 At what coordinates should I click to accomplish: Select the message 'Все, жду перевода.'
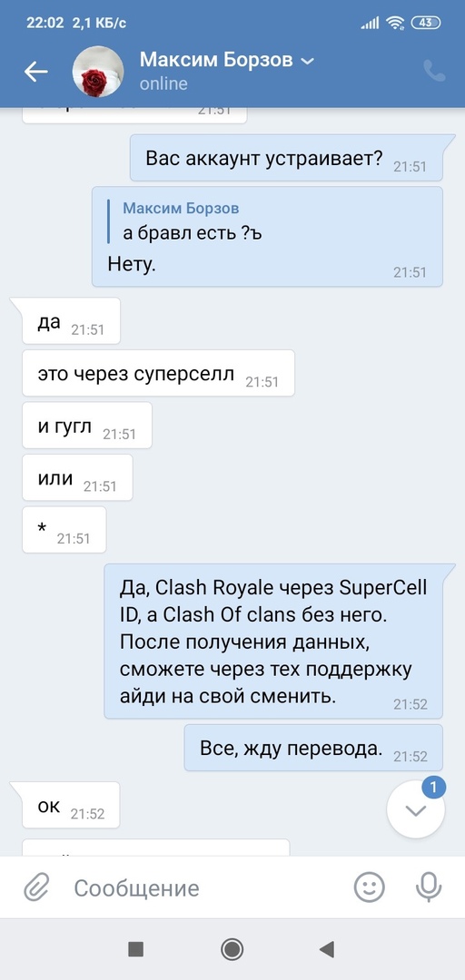(x=313, y=748)
